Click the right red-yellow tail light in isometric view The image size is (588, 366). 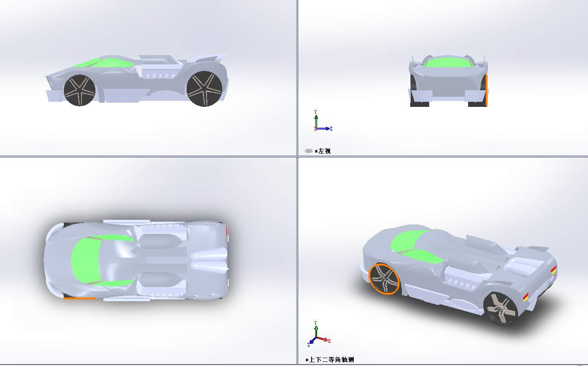(x=553, y=270)
